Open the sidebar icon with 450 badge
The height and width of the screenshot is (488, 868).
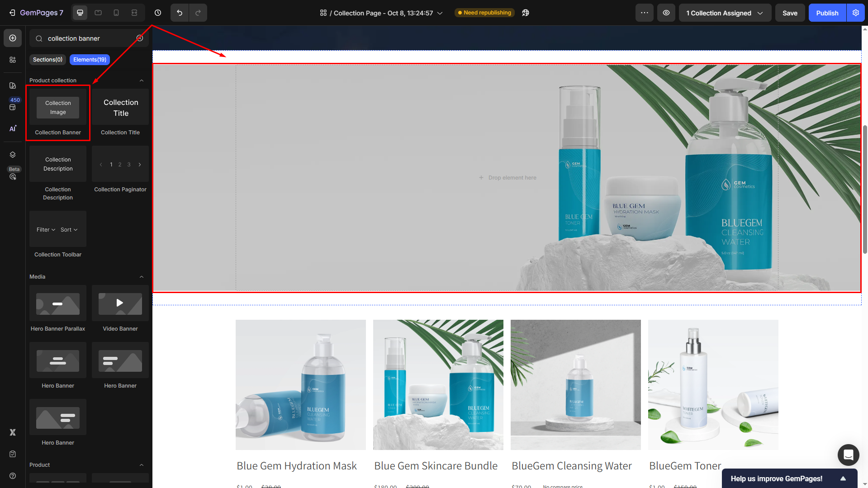tap(13, 107)
